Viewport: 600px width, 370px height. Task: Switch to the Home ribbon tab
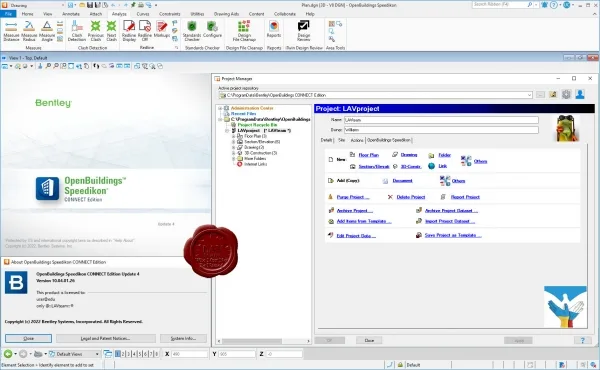tap(28, 14)
